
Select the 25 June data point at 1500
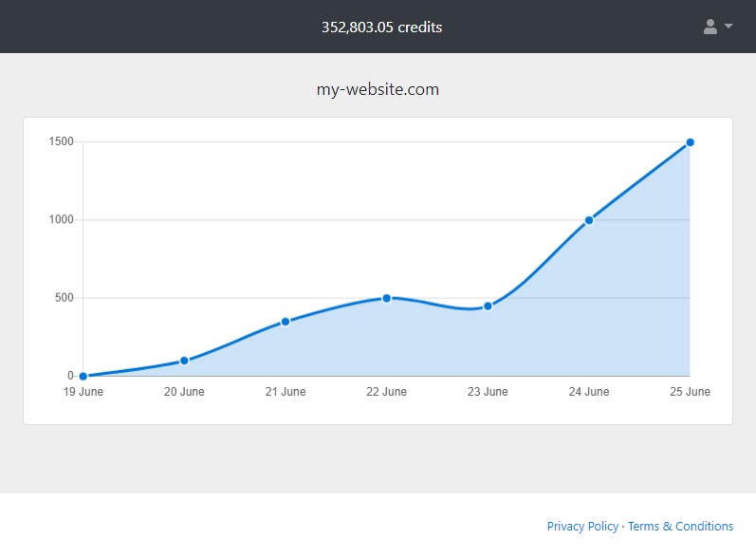(690, 142)
